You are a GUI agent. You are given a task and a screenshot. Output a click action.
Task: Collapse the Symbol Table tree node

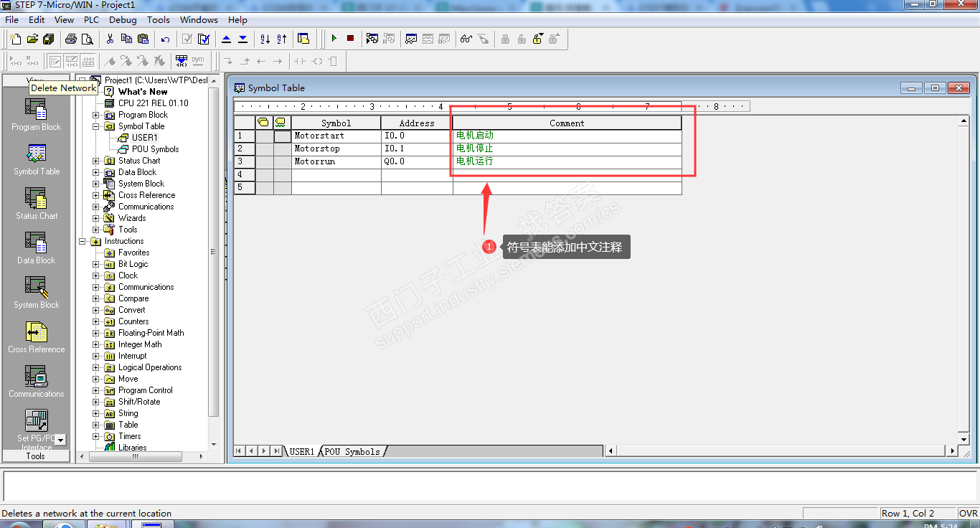(x=96, y=126)
